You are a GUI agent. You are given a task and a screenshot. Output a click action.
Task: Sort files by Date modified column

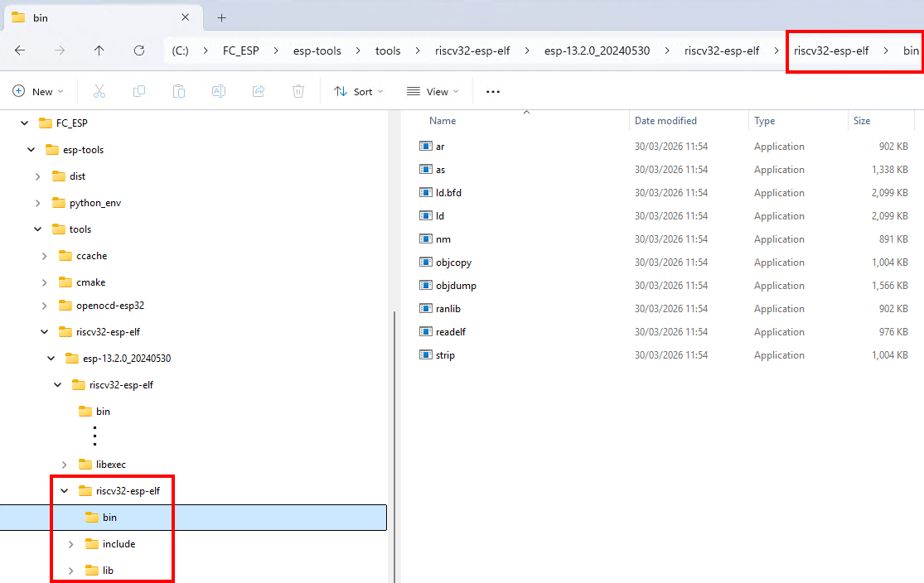click(665, 120)
